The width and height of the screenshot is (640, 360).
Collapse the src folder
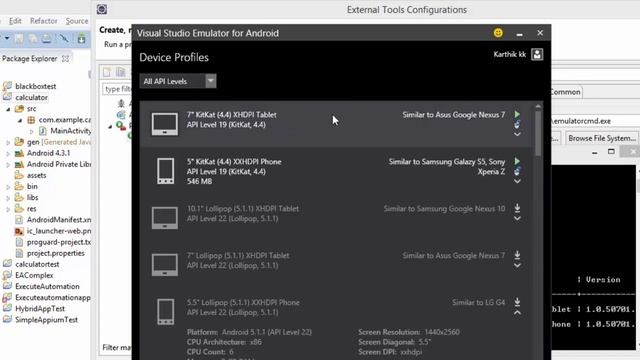pyautogui.click(x=8, y=109)
